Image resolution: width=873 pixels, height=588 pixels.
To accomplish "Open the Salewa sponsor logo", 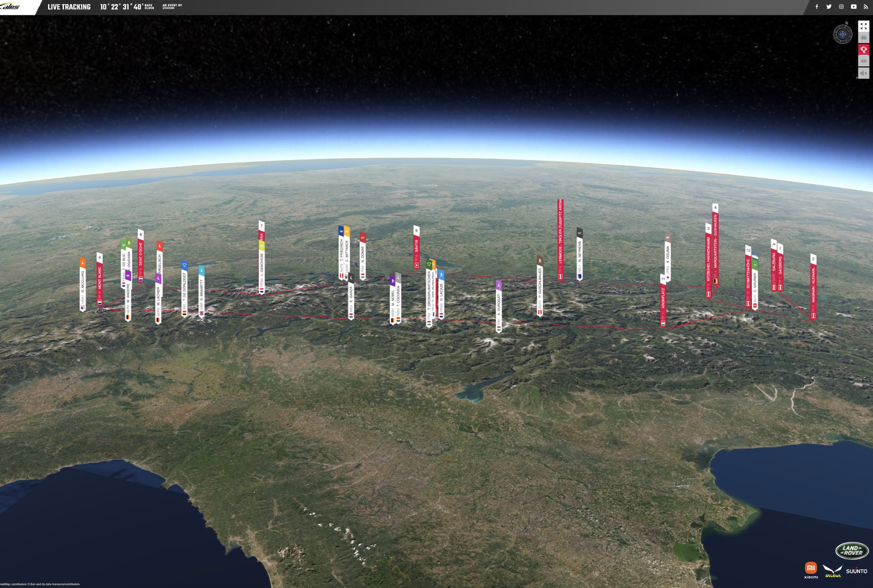I will 833,571.
